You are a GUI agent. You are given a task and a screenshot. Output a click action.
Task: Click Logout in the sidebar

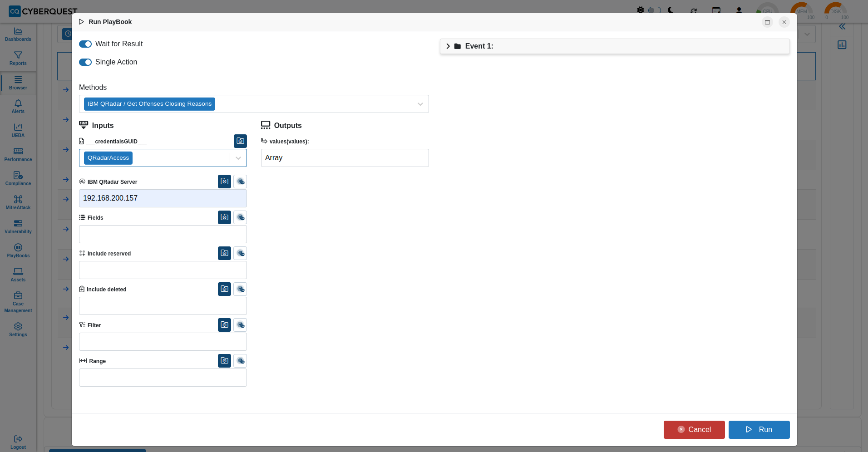[x=18, y=442]
